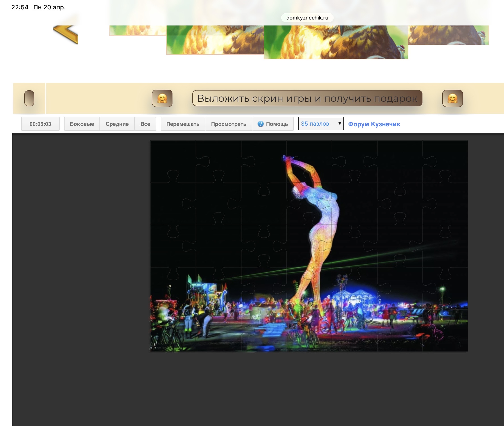Tap the domkyznechik.ru address field
Viewport: 504px width, 426px height.
(307, 18)
